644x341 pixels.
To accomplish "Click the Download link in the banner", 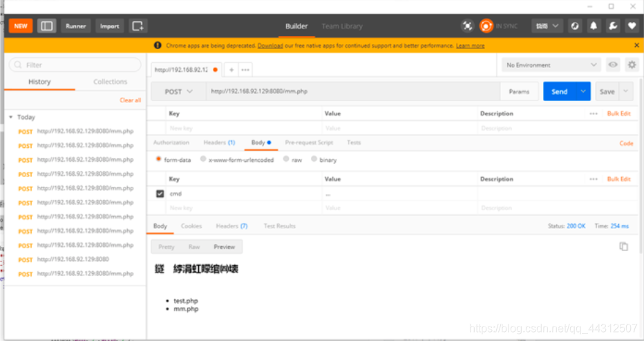I will [x=270, y=46].
